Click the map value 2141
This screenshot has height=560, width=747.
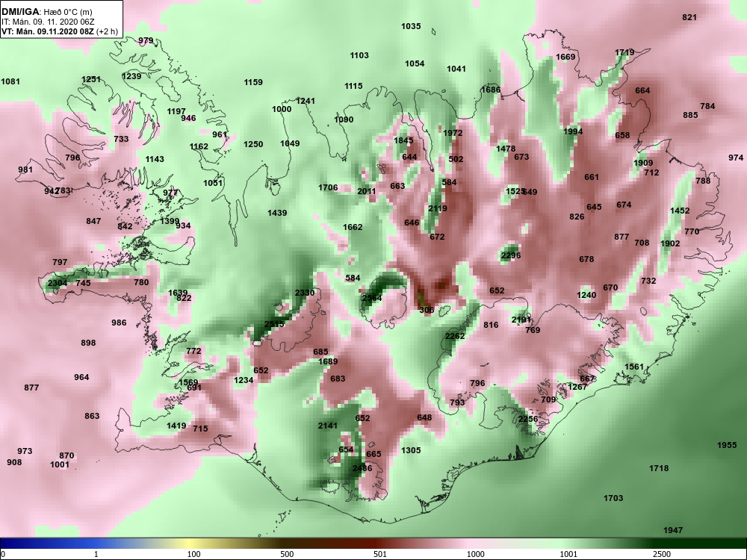click(x=328, y=426)
